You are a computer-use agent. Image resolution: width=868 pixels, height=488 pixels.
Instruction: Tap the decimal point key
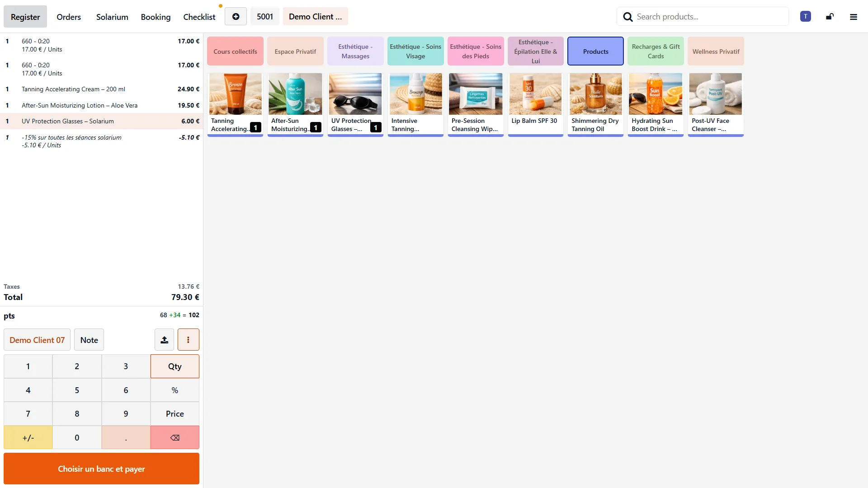tap(126, 437)
